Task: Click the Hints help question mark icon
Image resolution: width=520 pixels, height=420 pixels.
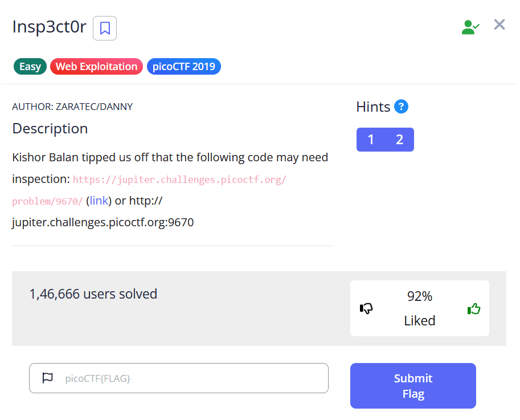Action: [401, 107]
